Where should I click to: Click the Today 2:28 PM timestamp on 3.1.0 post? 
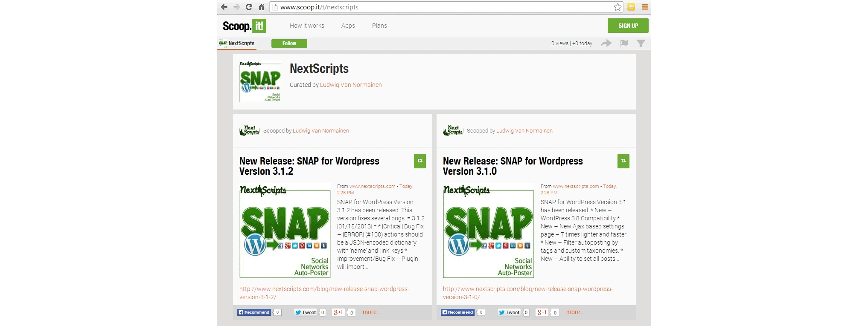(579, 189)
